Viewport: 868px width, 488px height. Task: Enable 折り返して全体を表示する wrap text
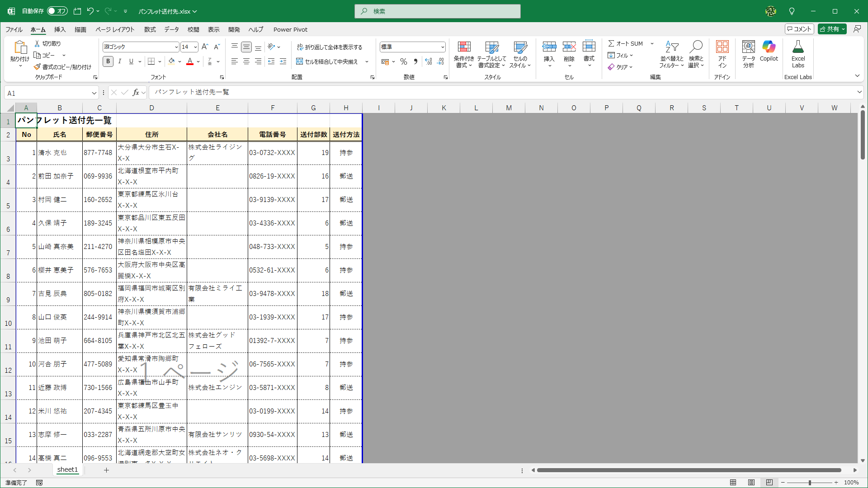330,47
